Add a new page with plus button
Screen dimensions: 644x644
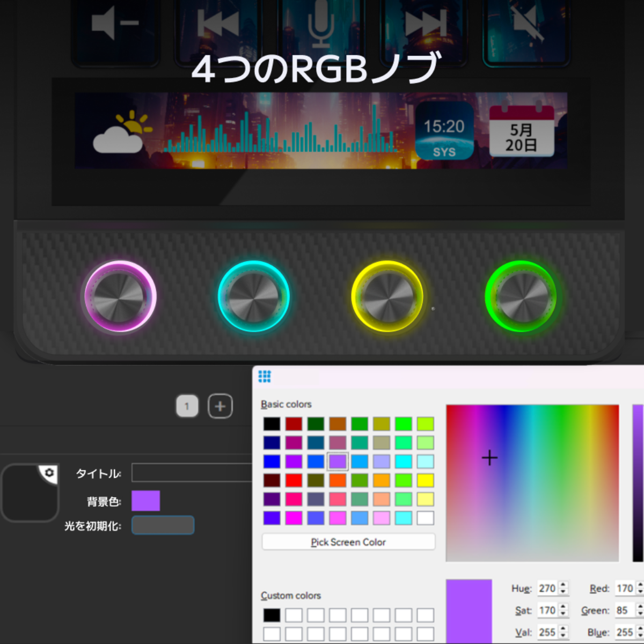pyautogui.click(x=220, y=406)
